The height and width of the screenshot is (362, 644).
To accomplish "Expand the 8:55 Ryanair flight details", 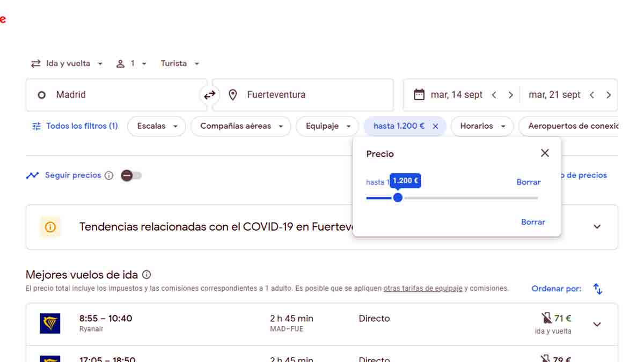I will tap(597, 324).
